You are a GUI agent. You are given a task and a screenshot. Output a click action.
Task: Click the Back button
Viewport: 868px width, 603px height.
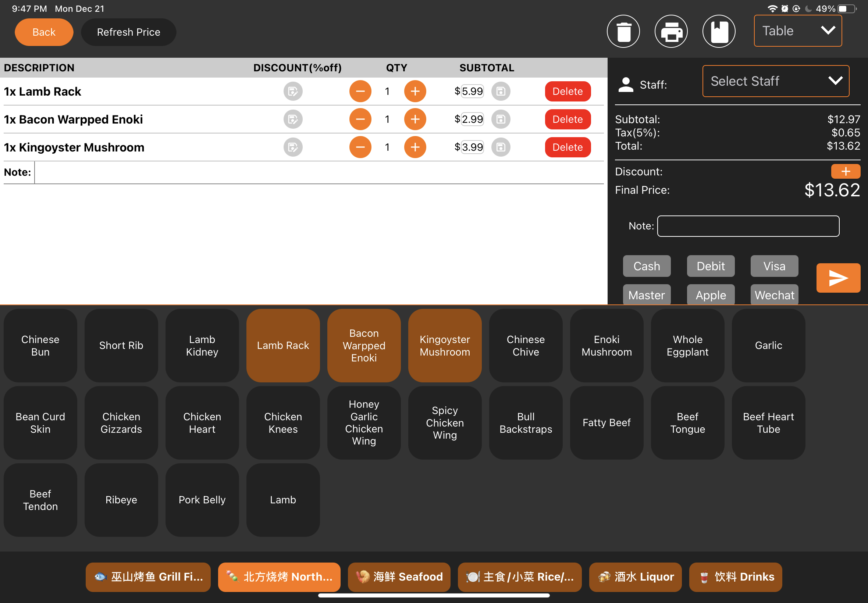[x=44, y=32]
